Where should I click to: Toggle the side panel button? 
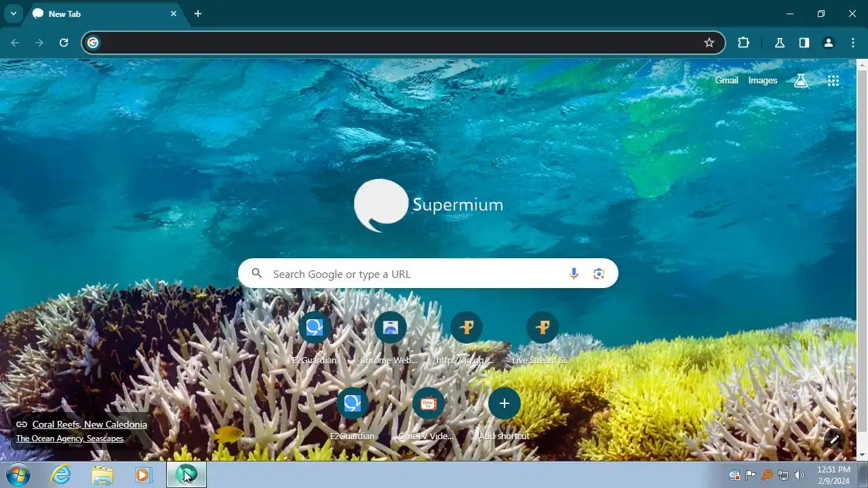pos(804,43)
